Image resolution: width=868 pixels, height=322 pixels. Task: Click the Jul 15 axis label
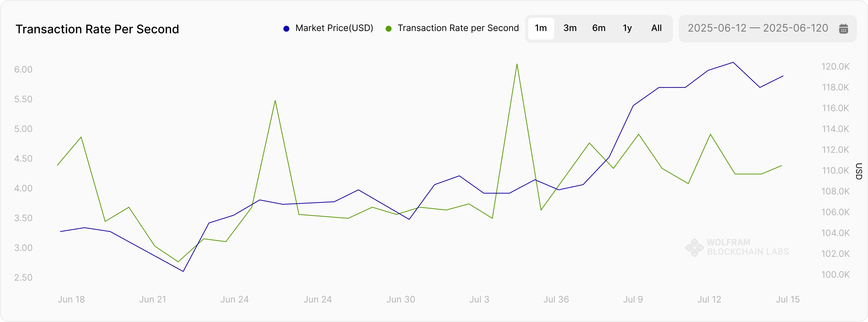tap(788, 300)
